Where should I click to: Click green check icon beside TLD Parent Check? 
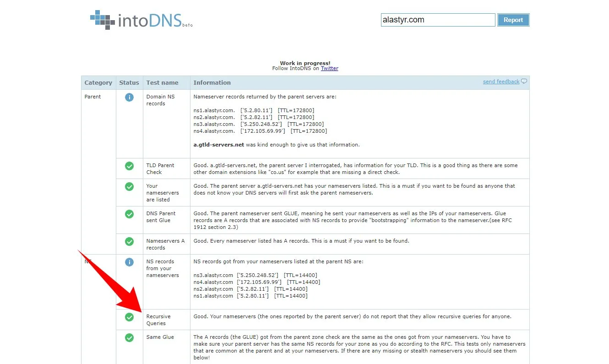point(129,166)
